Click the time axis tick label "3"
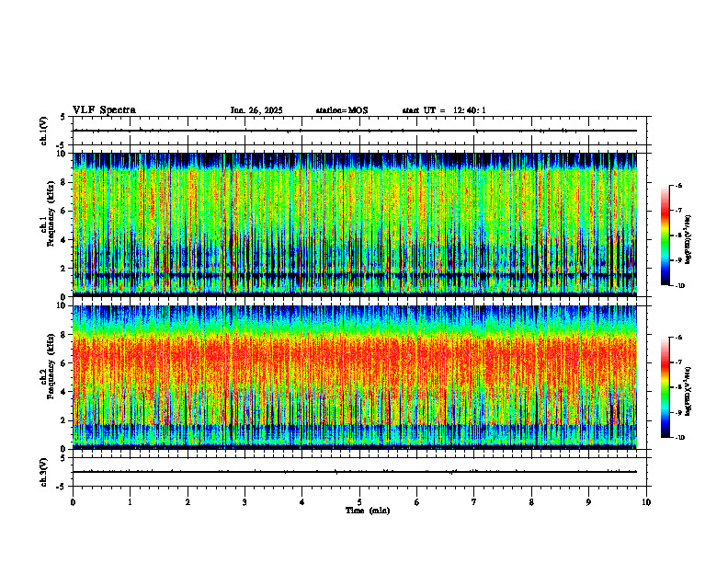The width and height of the screenshot is (728, 563). (245, 502)
